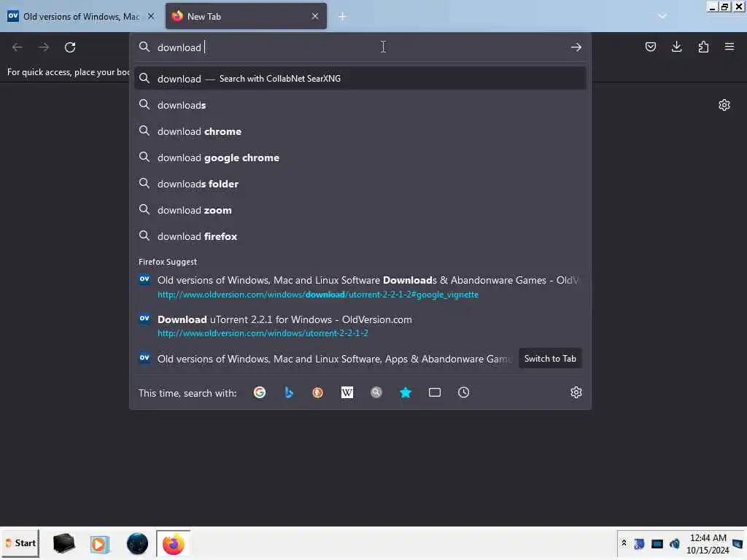
Task: Search with the gray magnifier engine icon
Action: [376, 392]
